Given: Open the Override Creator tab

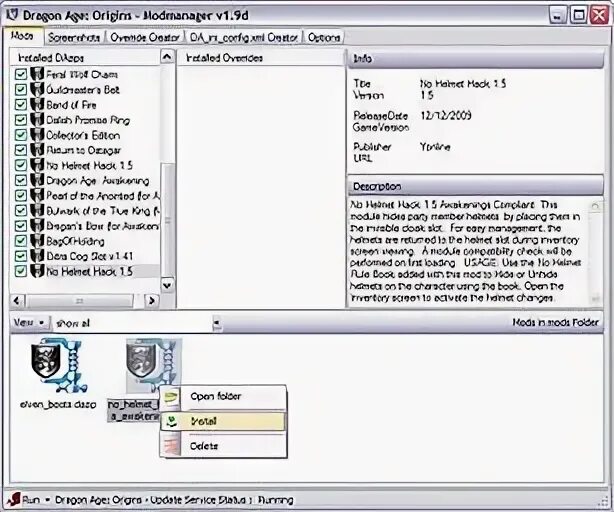Looking at the screenshot, I should 145,37.
